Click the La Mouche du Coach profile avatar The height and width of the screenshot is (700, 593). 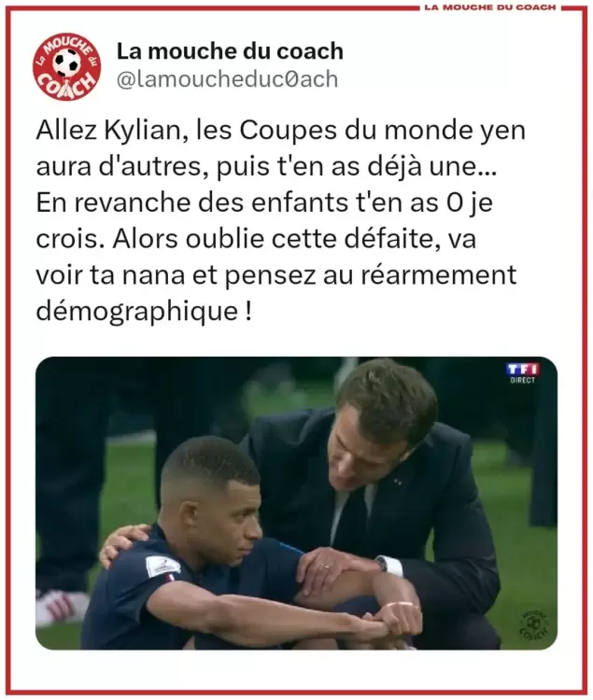(67, 66)
